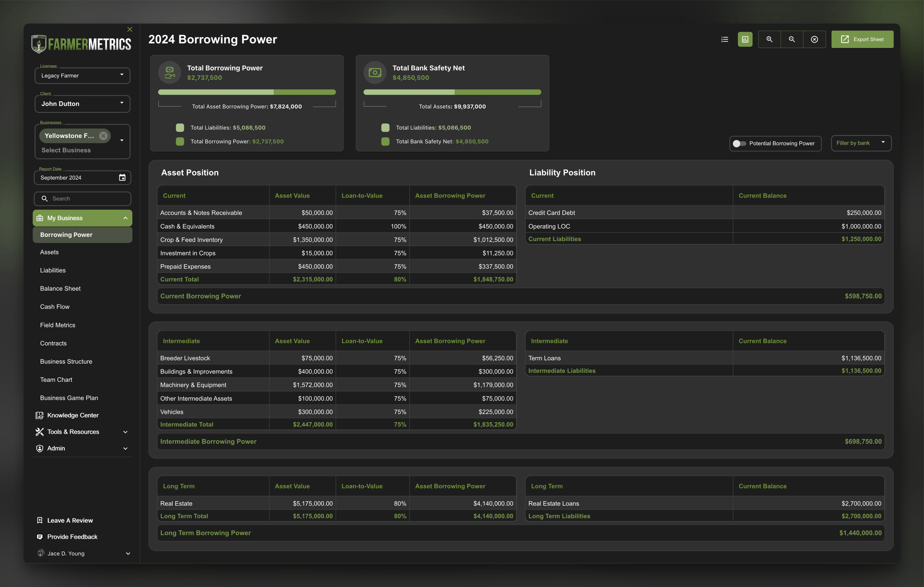924x587 pixels.
Task: Remove the Yellowstone business chip
Action: point(103,136)
